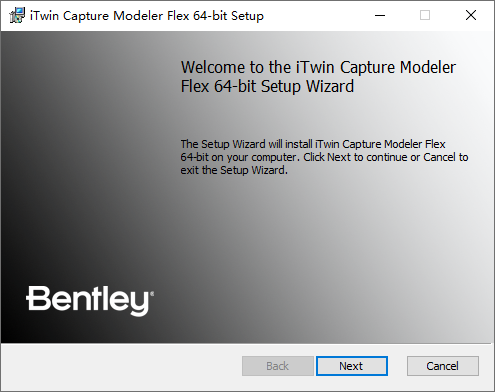Click the title bar text 'iTwin Capture Modeler Flex 64-bit Setup'
This screenshot has height=392, width=495.
[x=147, y=16]
